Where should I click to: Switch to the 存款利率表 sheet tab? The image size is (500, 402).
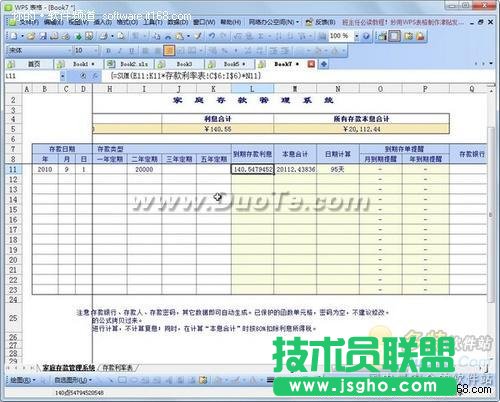117,368
